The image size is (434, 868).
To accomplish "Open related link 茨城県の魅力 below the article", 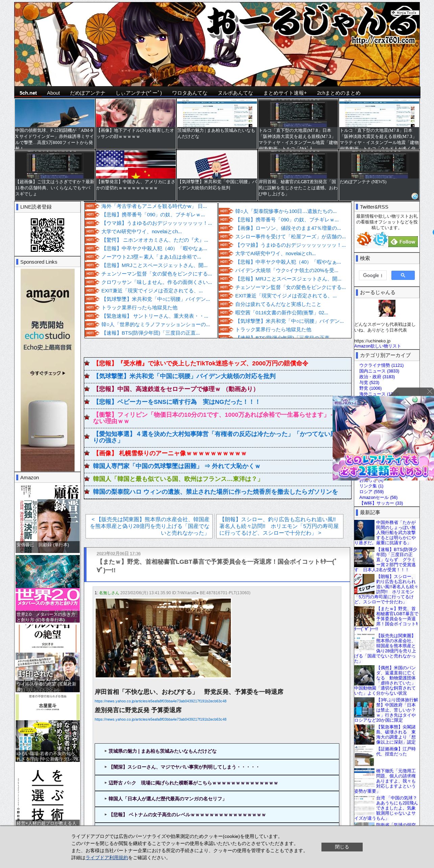I will click(162, 751).
